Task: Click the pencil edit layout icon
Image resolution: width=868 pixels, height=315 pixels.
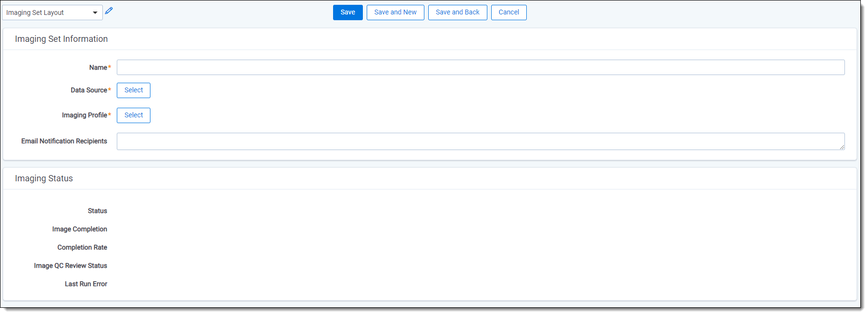Action: (x=109, y=11)
